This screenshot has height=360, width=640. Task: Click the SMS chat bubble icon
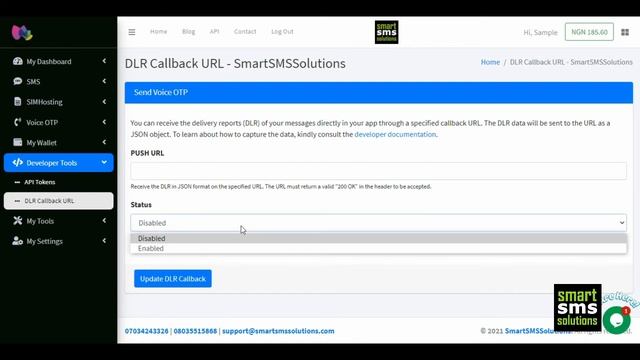click(x=18, y=81)
